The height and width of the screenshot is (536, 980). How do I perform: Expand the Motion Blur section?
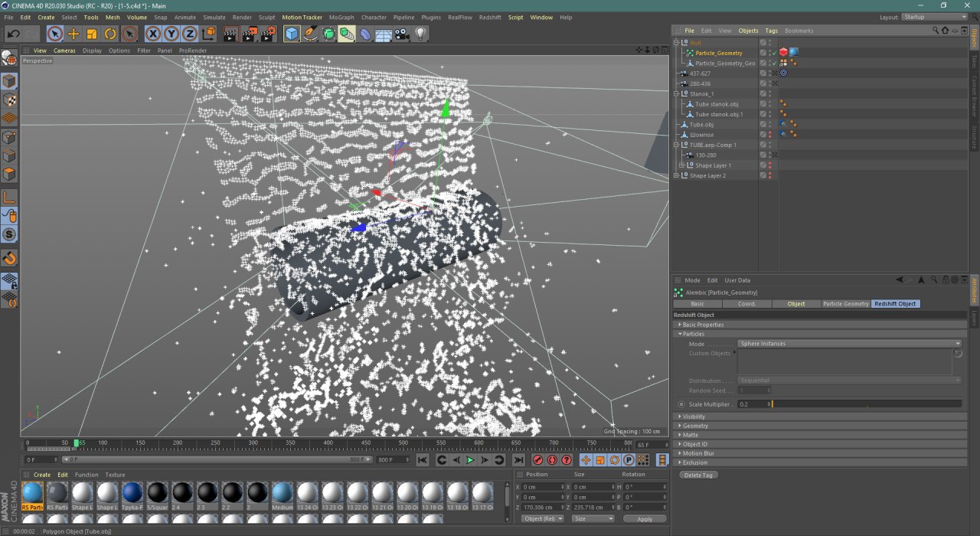pyautogui.click(x=697, y=453)
